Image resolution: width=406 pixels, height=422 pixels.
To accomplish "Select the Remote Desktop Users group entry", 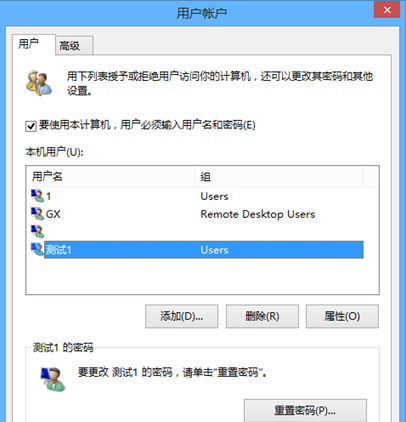I will [258, 214].
